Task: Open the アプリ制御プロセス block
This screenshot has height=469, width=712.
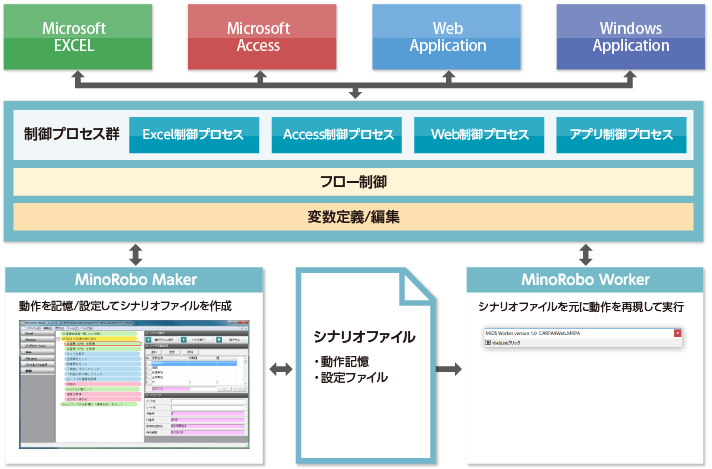Action: (621, 135)
